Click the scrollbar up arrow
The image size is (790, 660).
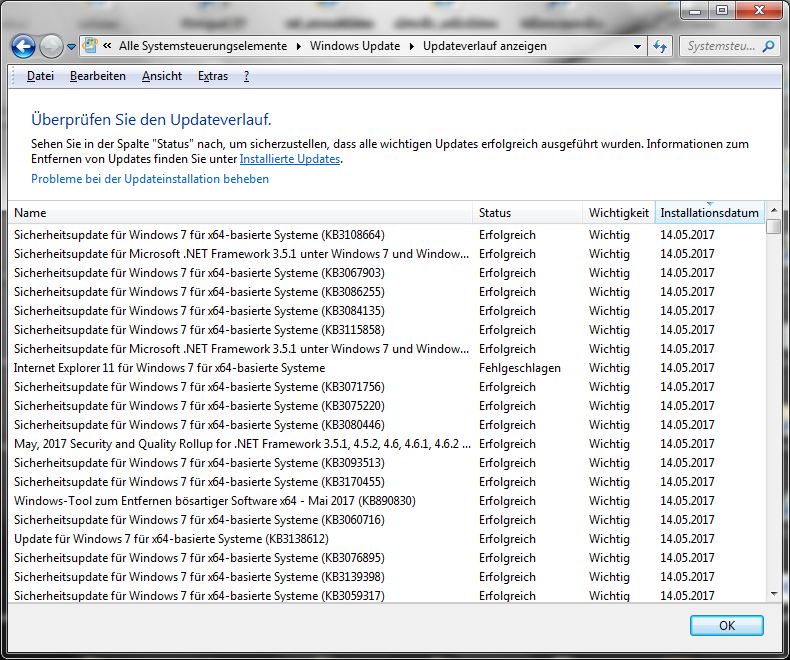tap(774, 210)
